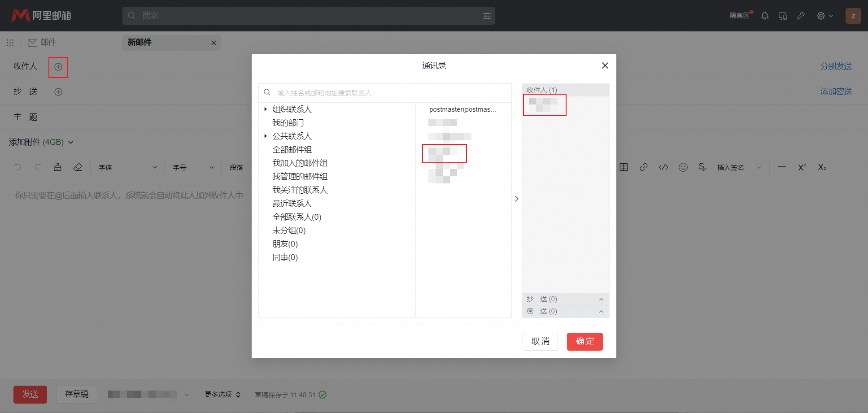868x413 pixels.
Task: Click the insert hyperlink icon
Action: coord(644,167)
